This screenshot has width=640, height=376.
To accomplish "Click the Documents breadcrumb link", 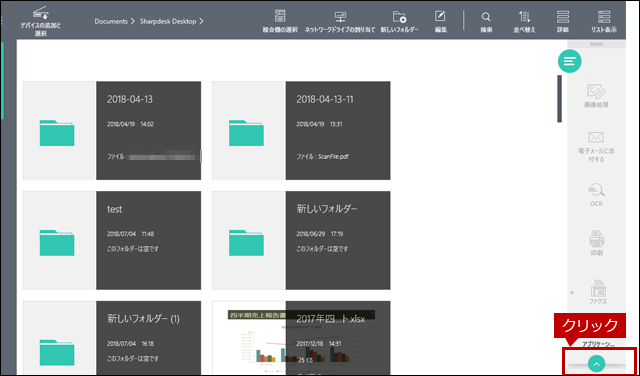I will [x=111, y=21].
